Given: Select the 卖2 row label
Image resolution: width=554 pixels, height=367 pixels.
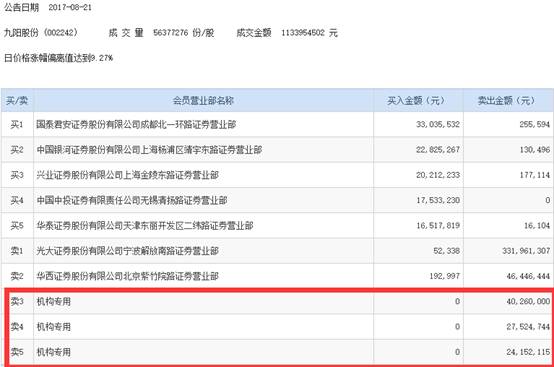Looking at the screenshot, I should [17, 276].
